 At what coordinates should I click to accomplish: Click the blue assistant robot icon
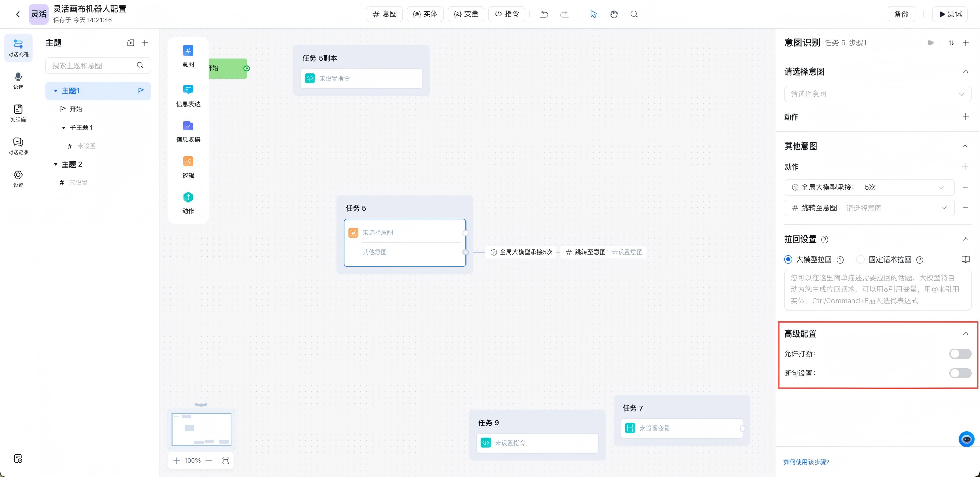966,439
